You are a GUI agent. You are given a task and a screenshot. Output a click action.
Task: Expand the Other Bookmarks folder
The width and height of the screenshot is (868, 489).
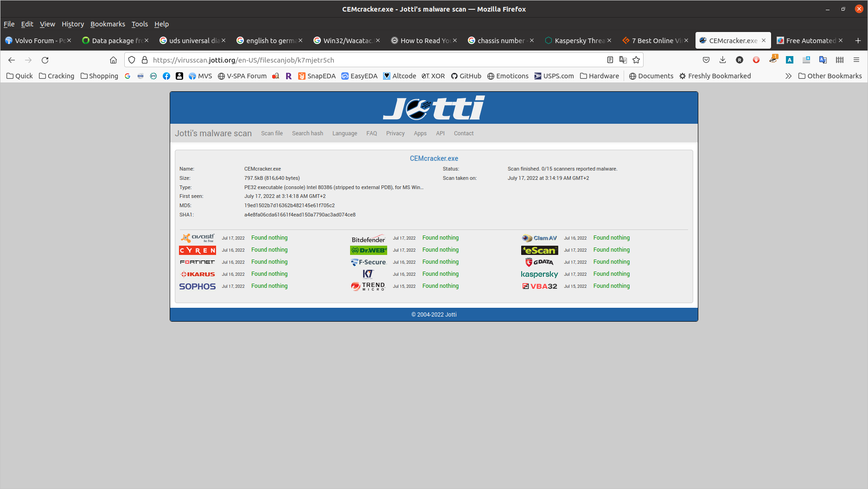coord(830,76)
